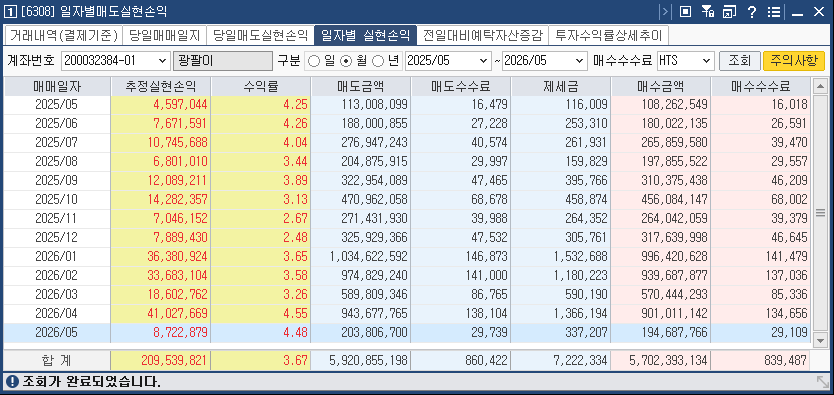Select the 2025/07 date cell
Screen dimensions: 834x395
click(x=57, y=142)
